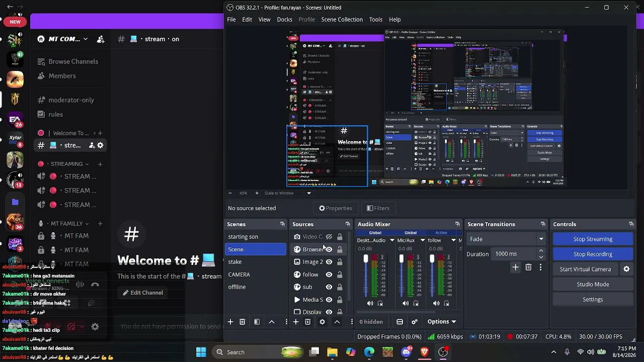Float the Audio Mixer dock panel

[x=457, y=224]
